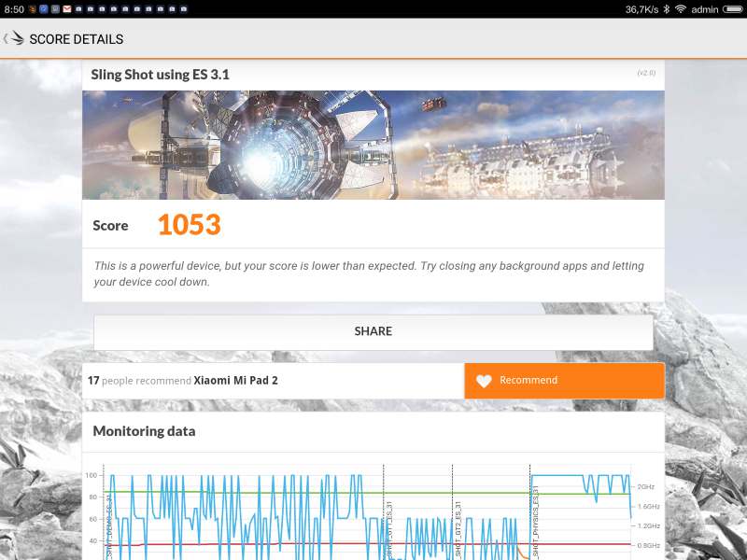Tap the Gmail notification icon in status bar
Viewport: 747px width, 560px height.
coord(67,9)
